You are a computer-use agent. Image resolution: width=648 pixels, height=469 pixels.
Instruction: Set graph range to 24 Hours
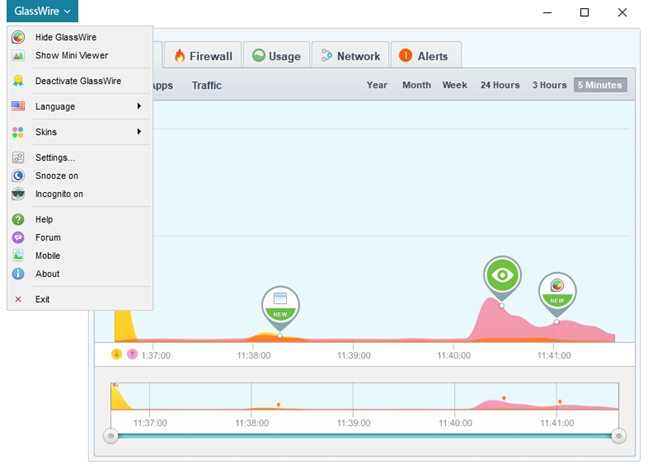[x=500, y=85]
